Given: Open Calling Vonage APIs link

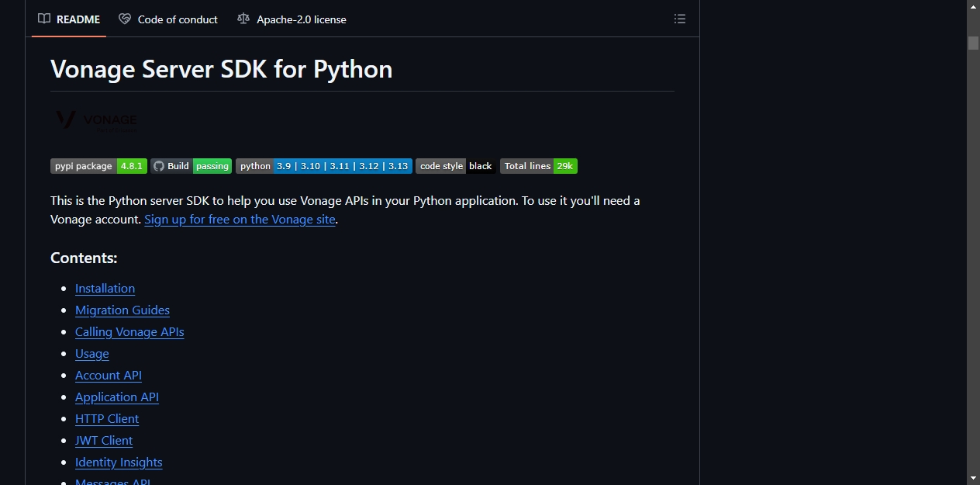Looking at the screenshot, I should (129, 332).
